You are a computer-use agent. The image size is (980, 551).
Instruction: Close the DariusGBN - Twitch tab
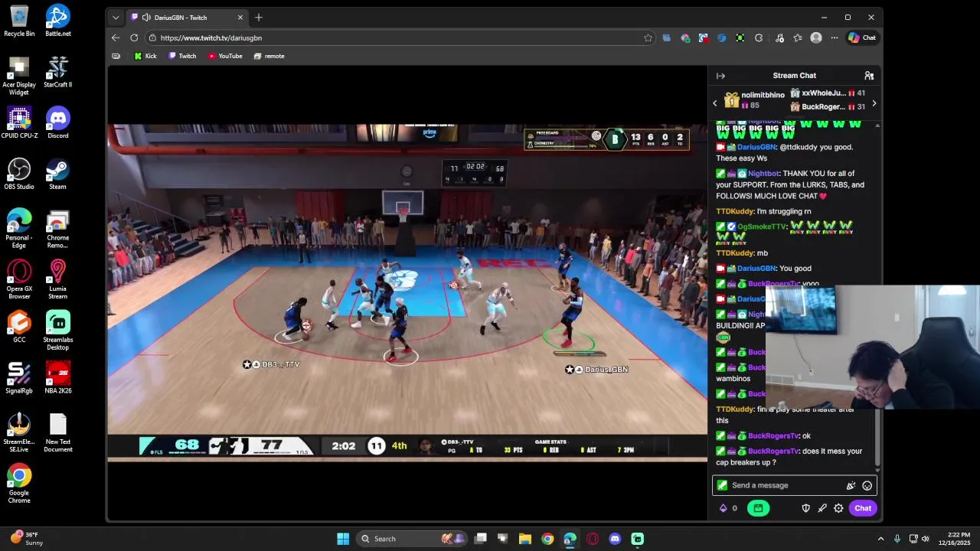click(x=240, y=18)
